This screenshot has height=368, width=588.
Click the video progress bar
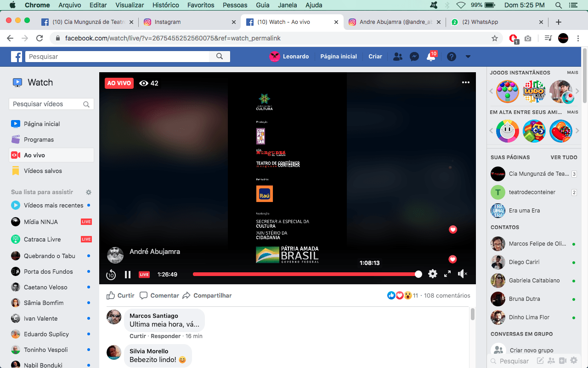[305, 274]
